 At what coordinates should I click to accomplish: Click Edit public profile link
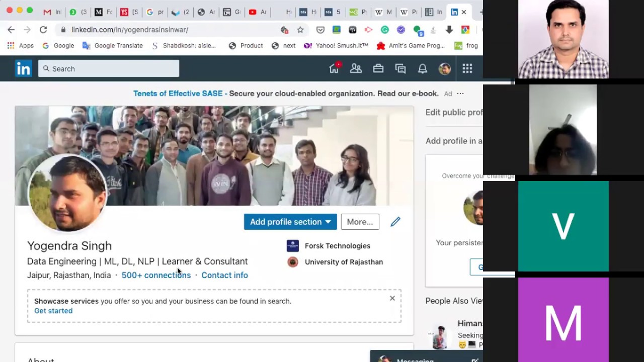[x=454, y=112]
